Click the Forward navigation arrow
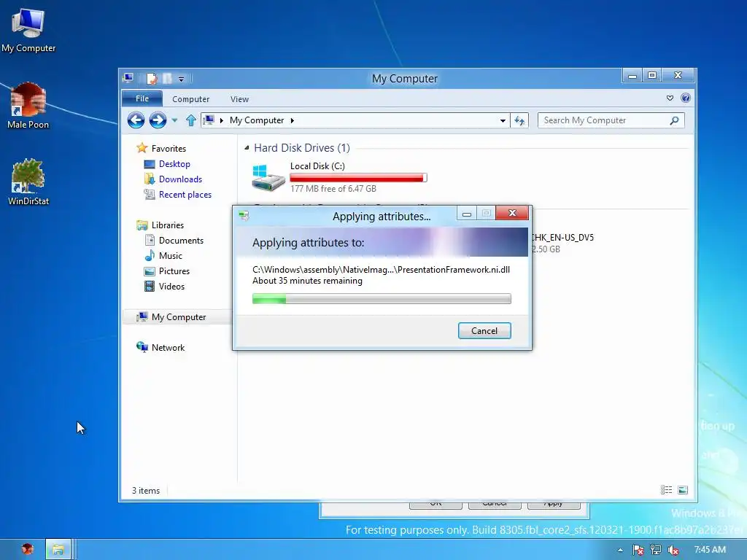The image size is (747, 560). (x=158, y=120)
